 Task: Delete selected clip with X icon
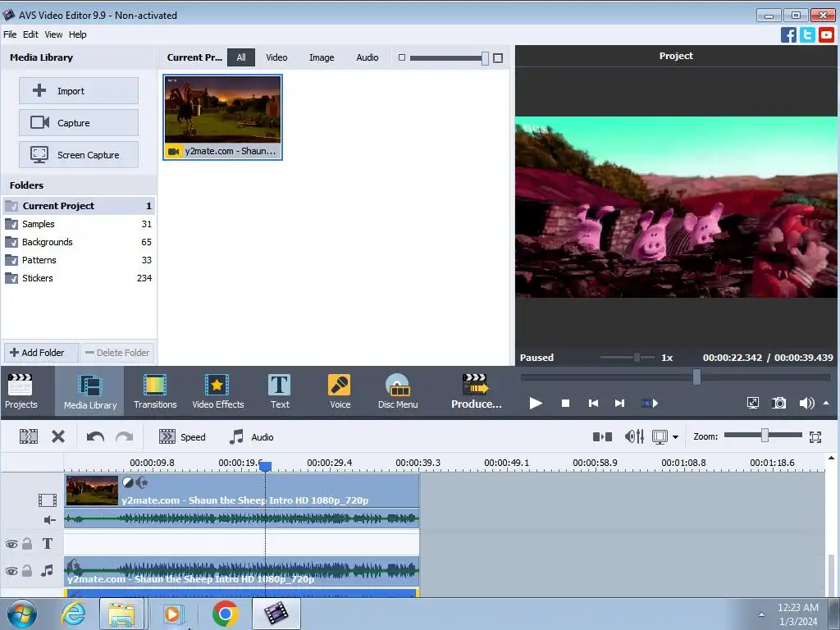click(58, 436)
